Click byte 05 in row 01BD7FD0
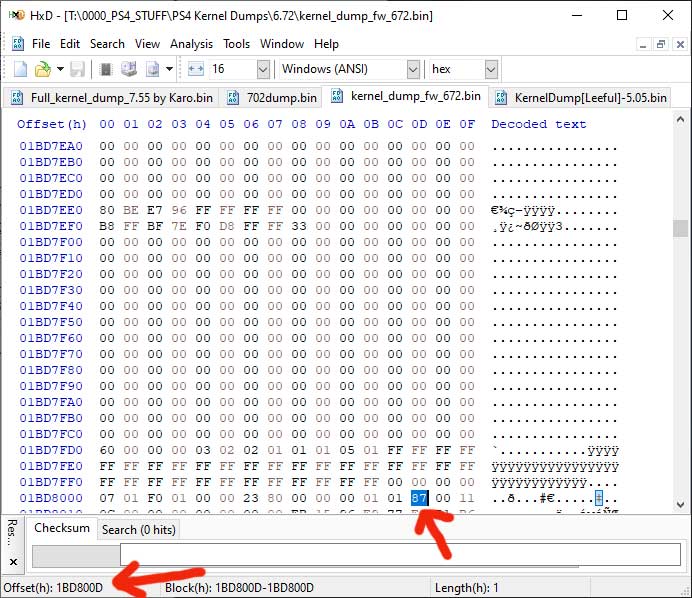Image resolution: width=692 pixels, height=598 pixels. [347, 450]
